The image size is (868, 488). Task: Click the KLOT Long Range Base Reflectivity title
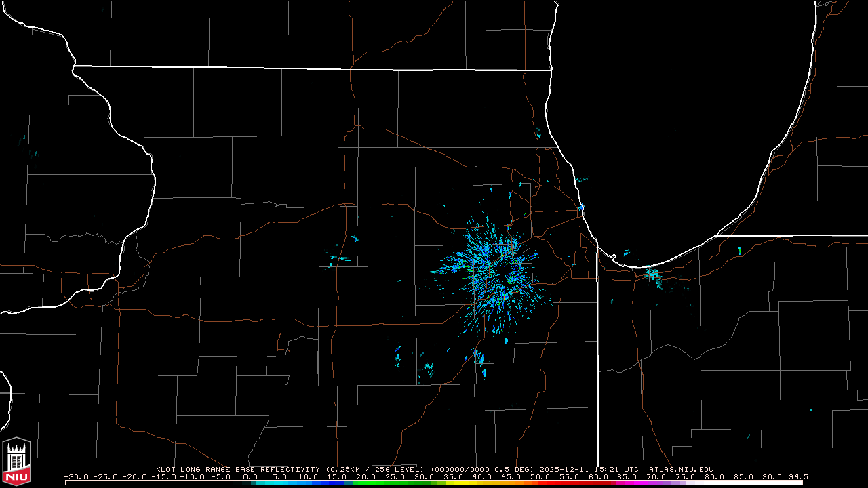tap(239, 469)
